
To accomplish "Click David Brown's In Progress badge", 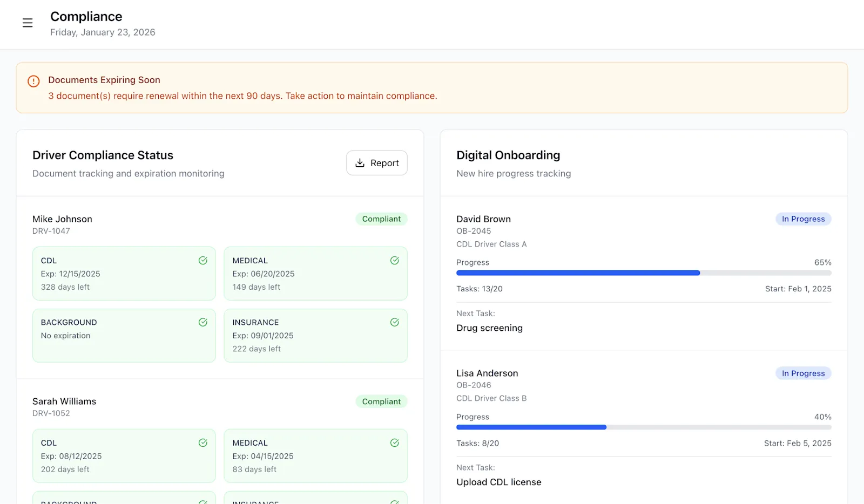I will [x=803, y=219].
